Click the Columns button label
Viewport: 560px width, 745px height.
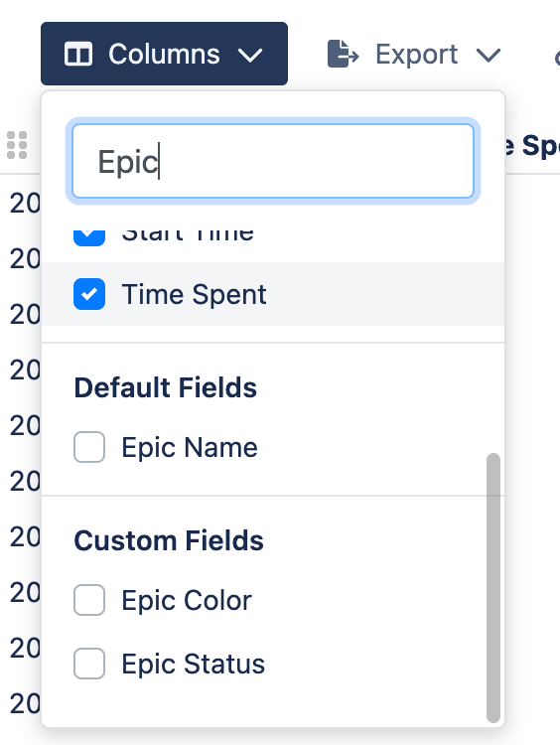tap(164, 55)
